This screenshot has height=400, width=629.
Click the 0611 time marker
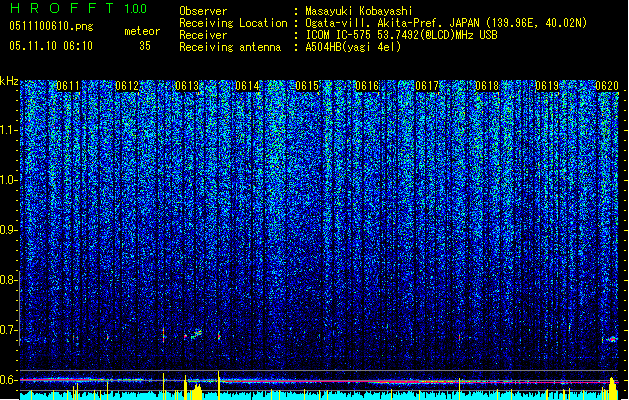[x=68, y=86]
